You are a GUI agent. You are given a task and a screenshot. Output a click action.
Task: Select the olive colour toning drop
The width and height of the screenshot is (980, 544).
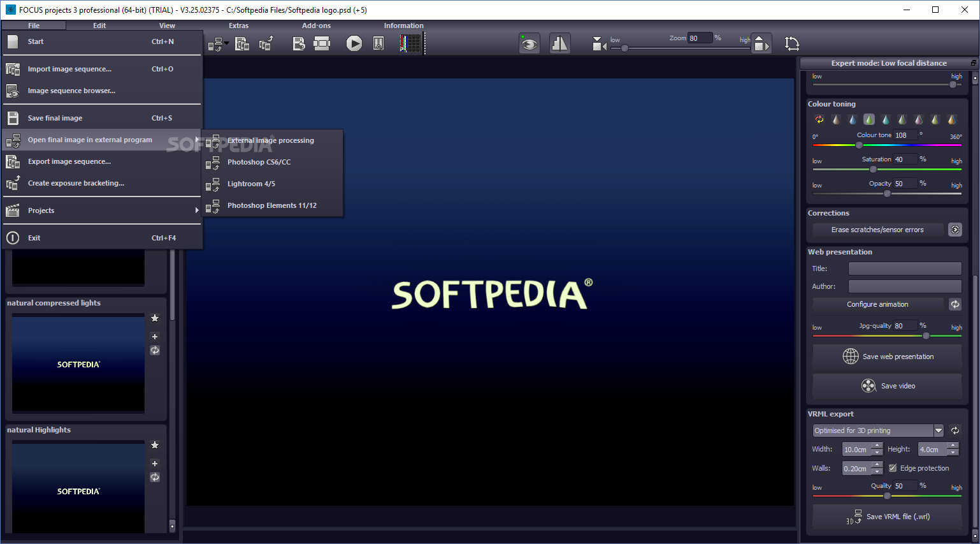point(935,119)
